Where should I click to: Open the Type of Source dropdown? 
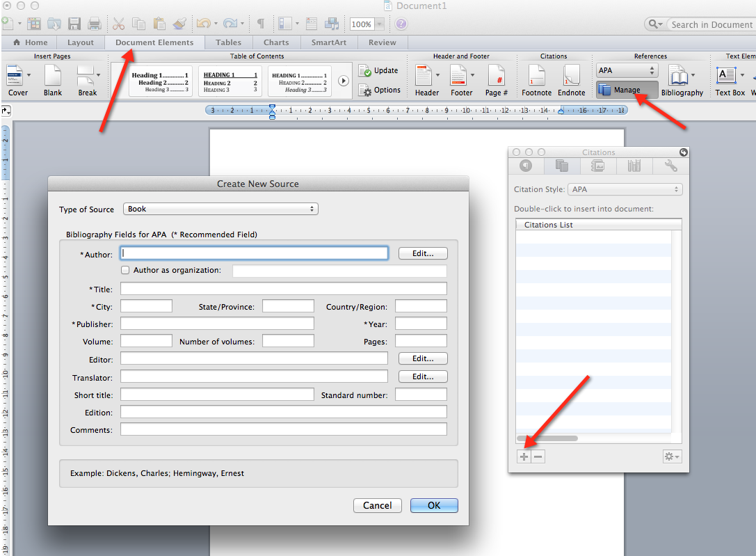(221, 209)
